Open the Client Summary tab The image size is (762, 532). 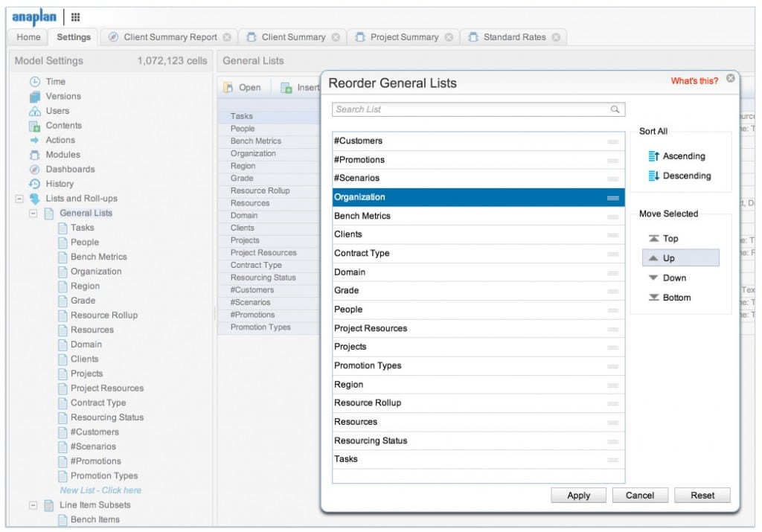tap(293, 37)
